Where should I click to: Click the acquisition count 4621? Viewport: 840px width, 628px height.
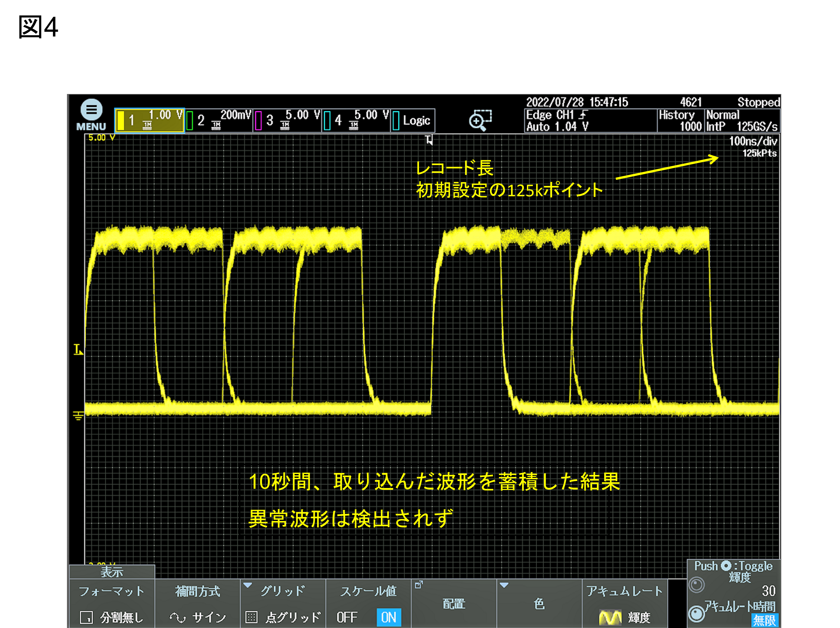(691, 102)
